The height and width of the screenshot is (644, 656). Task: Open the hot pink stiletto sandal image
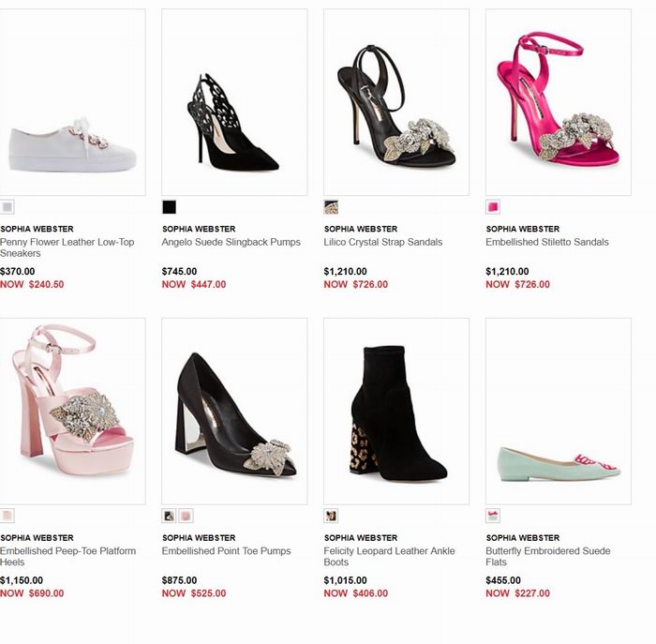pos(559,102)
